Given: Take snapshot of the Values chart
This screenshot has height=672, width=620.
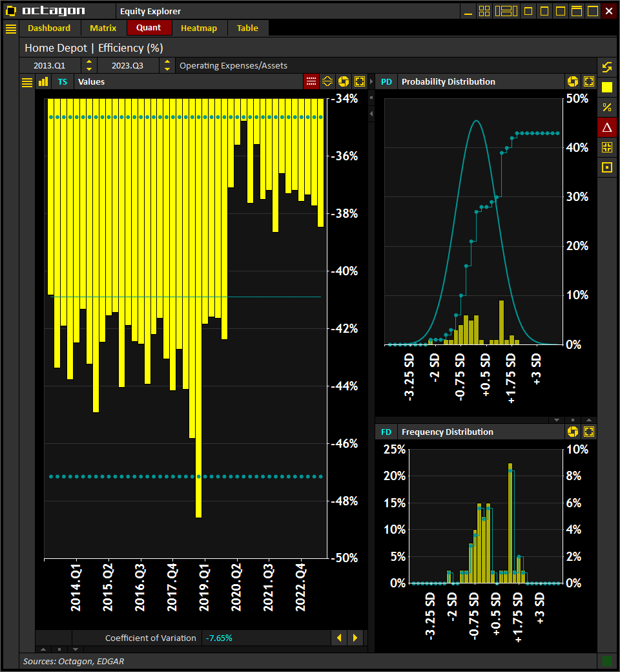Looking at the screenshot, I should [344, 81].
